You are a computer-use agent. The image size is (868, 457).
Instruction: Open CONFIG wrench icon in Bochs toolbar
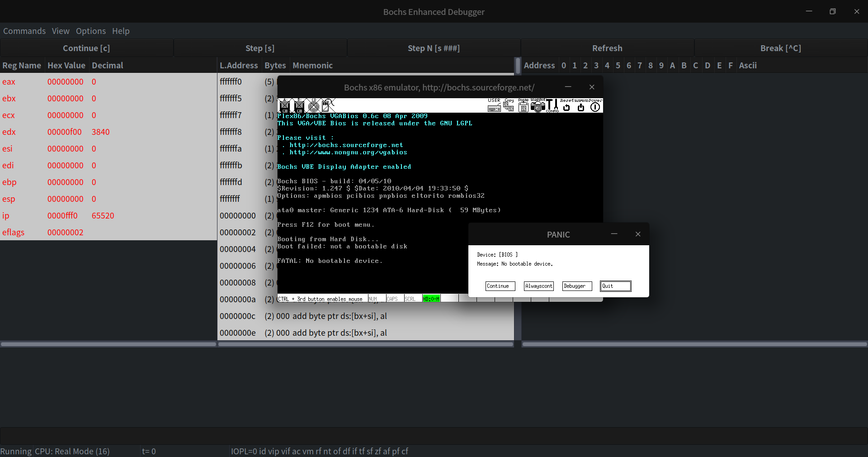tap(552, 105)
